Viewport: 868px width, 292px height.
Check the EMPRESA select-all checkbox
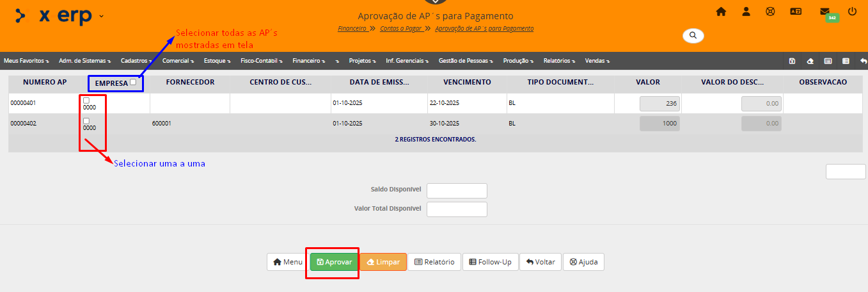point(132,82)
